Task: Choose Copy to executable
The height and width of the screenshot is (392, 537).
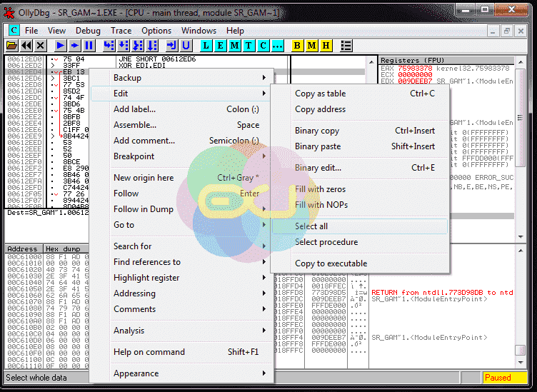Action: [360, 263]
